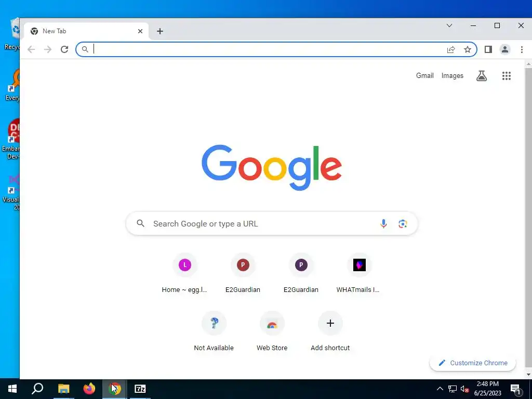
Task: Open the taskbar search icon
Action: pos(37,389)
